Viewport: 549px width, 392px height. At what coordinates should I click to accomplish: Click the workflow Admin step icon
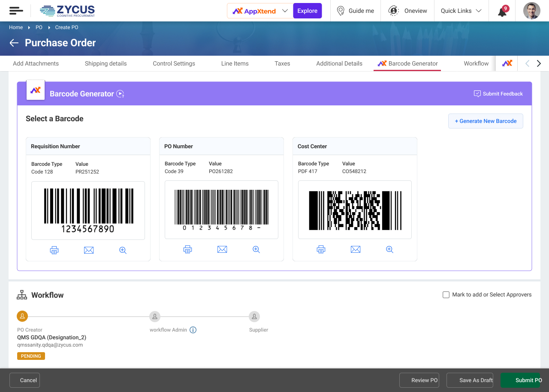tap(155, 317)
